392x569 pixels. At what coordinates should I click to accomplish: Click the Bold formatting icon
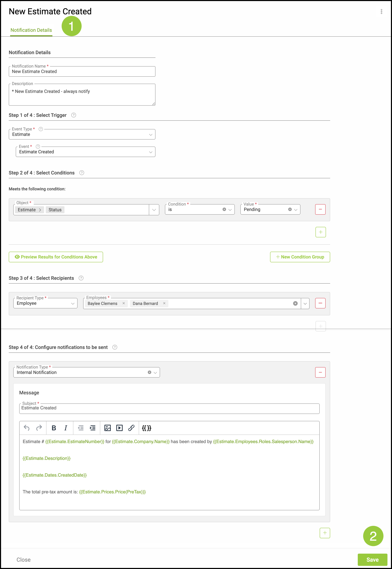tap(54, 428)
